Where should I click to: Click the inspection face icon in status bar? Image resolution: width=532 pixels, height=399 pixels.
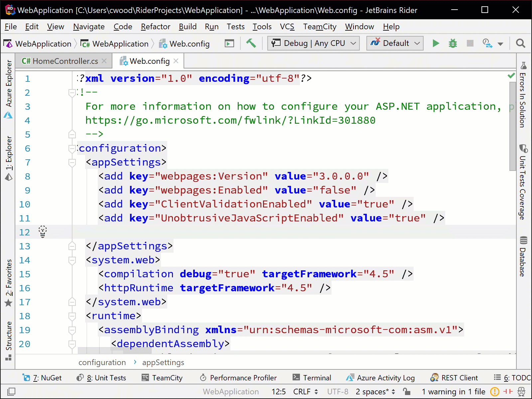tap(521, 392)
